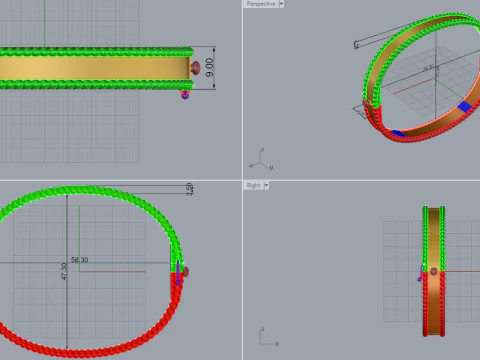Click the Right viewport axis icon

(x=268, y=337)
